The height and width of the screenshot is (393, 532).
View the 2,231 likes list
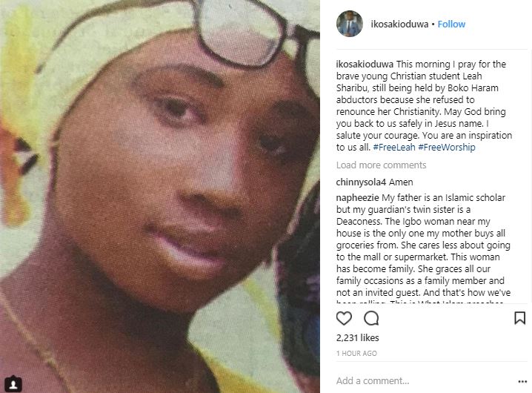(357, 337)
